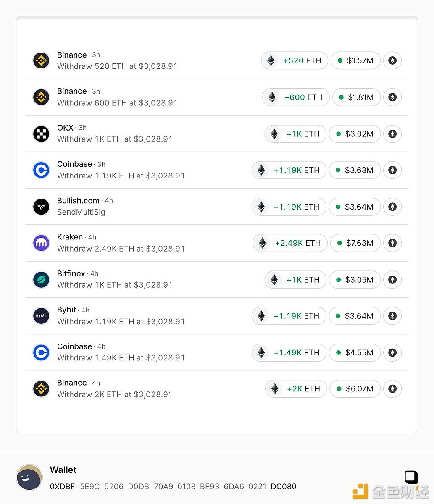Click Coinbase logo on the 1.49K ETH row
This screenshot has width=434, height=504.
(x=41, y=352)
